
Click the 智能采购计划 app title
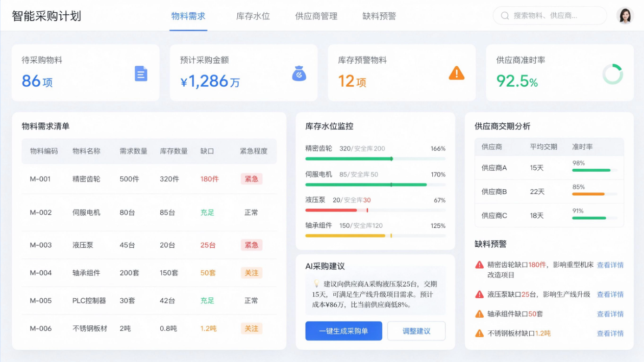46,16
